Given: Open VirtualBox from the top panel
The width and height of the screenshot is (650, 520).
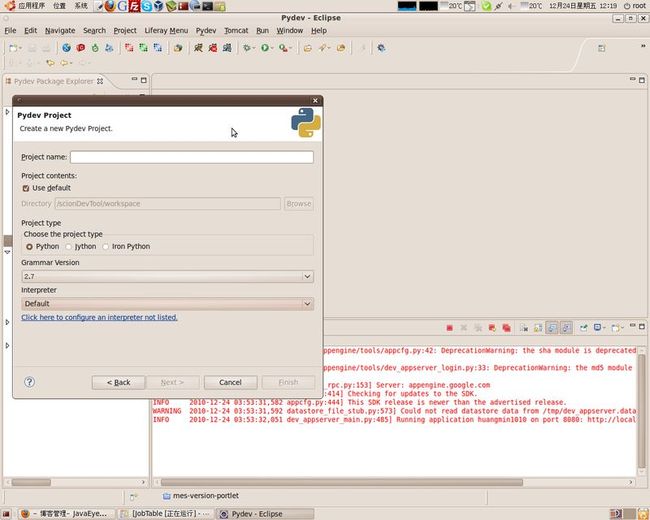Looking at the screenshot, I should [x=158, y=6].
